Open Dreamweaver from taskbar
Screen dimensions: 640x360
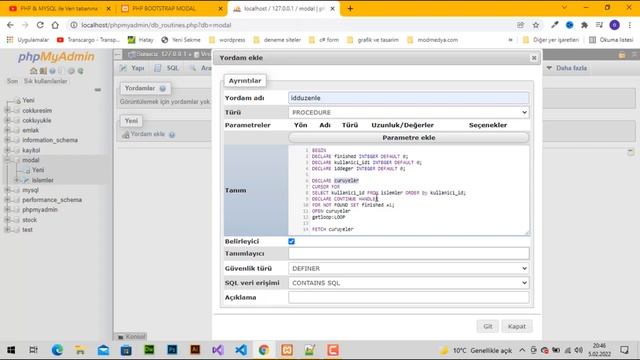(x=149, y=350)
